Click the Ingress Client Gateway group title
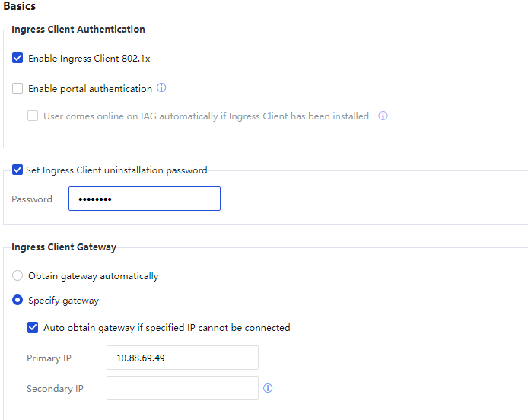 point(64,247)
